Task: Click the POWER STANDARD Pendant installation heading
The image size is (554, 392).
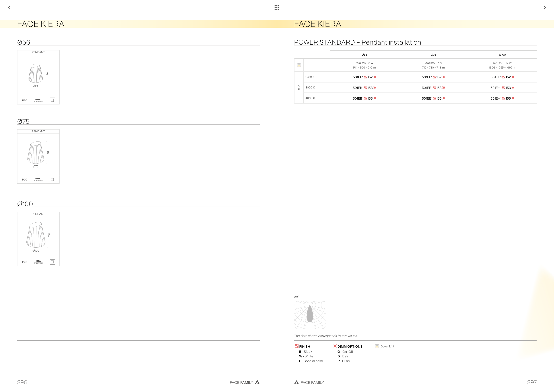Action: [x=357, y=42]
